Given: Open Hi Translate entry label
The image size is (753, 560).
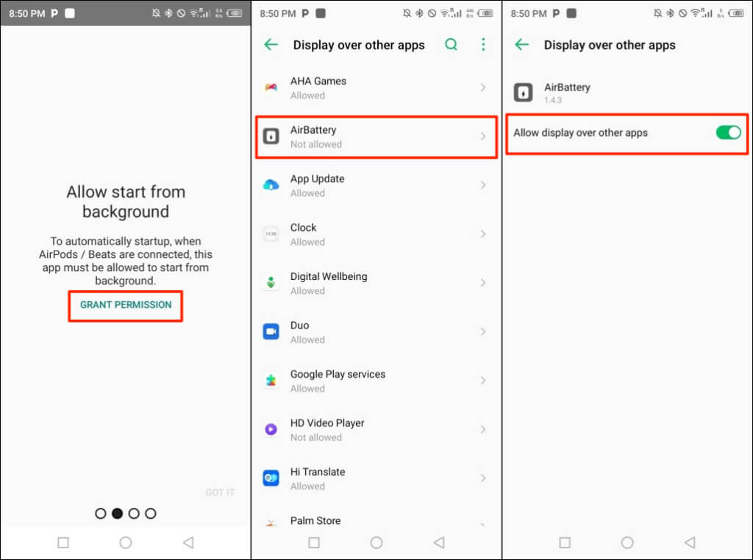Looking at the screenshot, I should [318, 472].
